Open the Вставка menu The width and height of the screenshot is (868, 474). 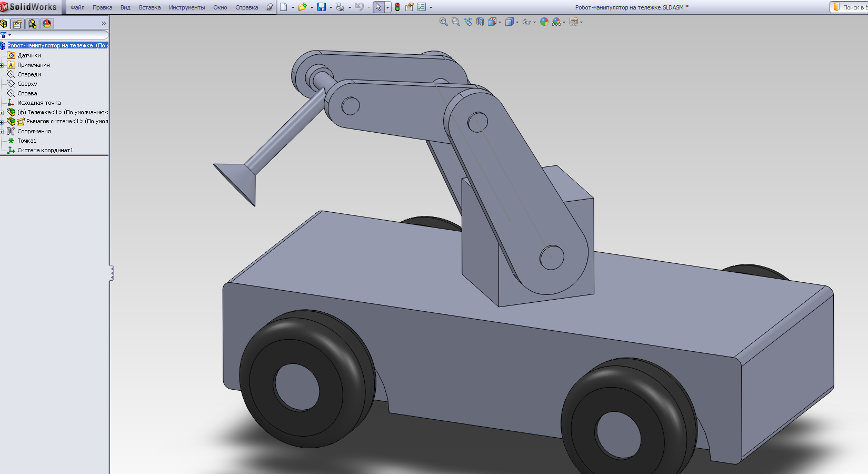[x=149, y=7]
